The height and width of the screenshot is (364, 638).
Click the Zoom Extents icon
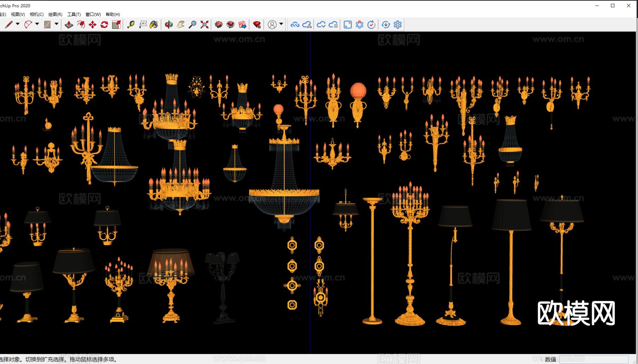(205, 24)
